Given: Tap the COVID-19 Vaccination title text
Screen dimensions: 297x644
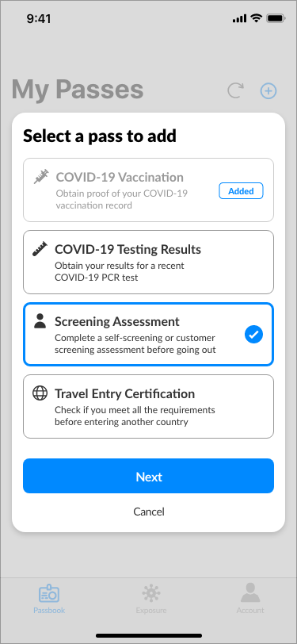Looking at the screenshot, I should (120, 178).
